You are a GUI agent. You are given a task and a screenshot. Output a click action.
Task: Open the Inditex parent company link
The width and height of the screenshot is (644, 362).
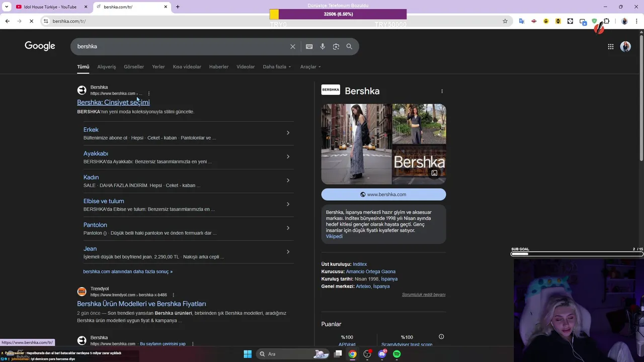click(360, 264)
